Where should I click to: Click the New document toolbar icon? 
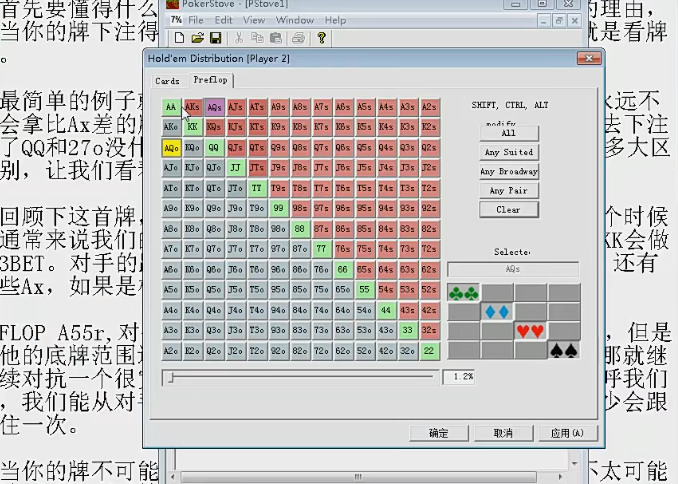180,38
